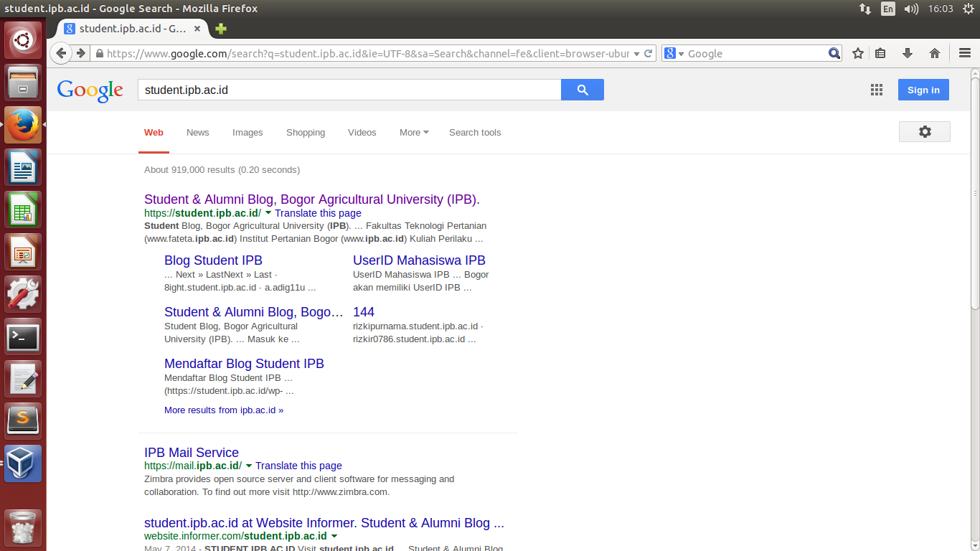Open URL bar history dropdown arrow
The image size is (980, 551).
[636, 54]
